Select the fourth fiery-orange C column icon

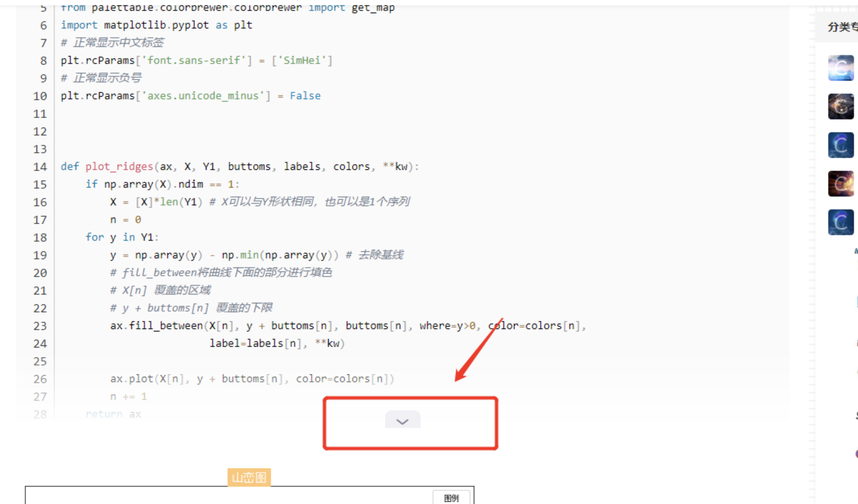pos(840,184)
